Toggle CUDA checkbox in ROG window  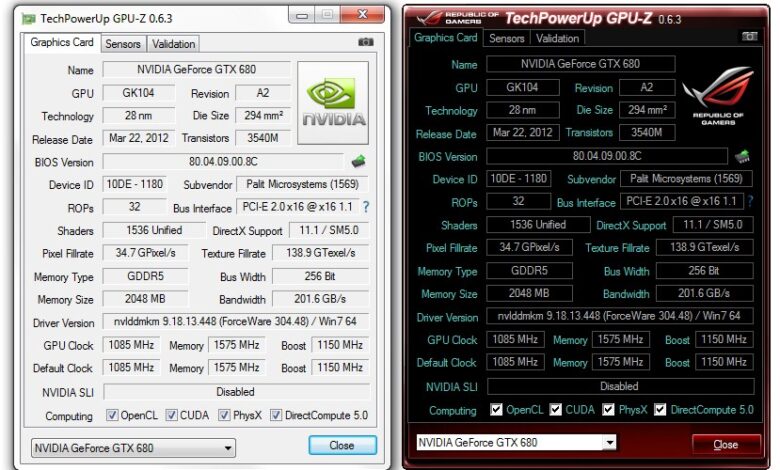point(556,409)
